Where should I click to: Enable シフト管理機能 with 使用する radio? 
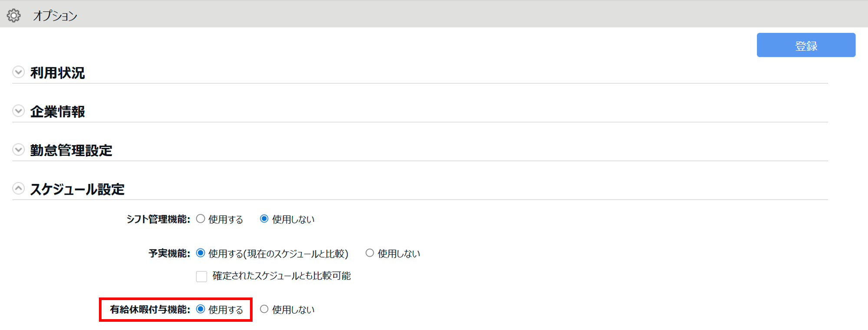201,219
